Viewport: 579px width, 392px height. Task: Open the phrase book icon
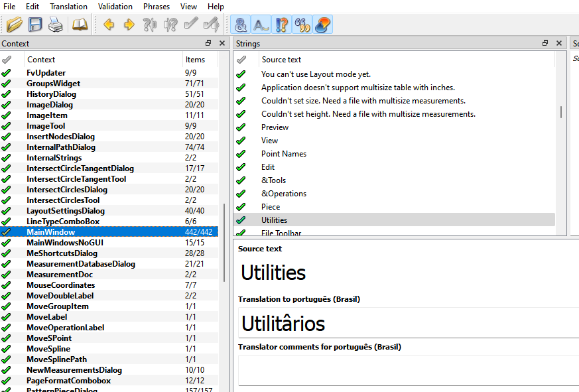click(x=80, y=25)
